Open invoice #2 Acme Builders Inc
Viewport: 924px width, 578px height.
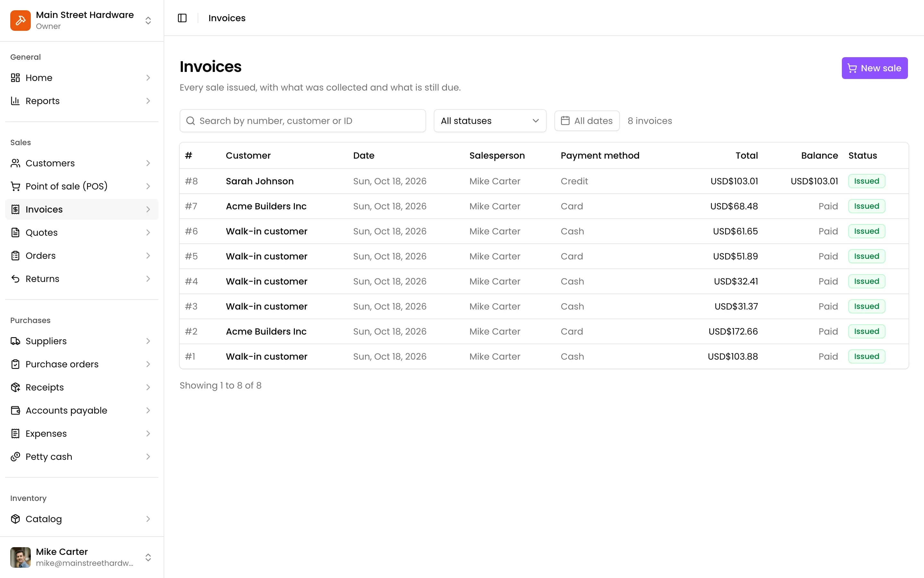coord(544,331)
